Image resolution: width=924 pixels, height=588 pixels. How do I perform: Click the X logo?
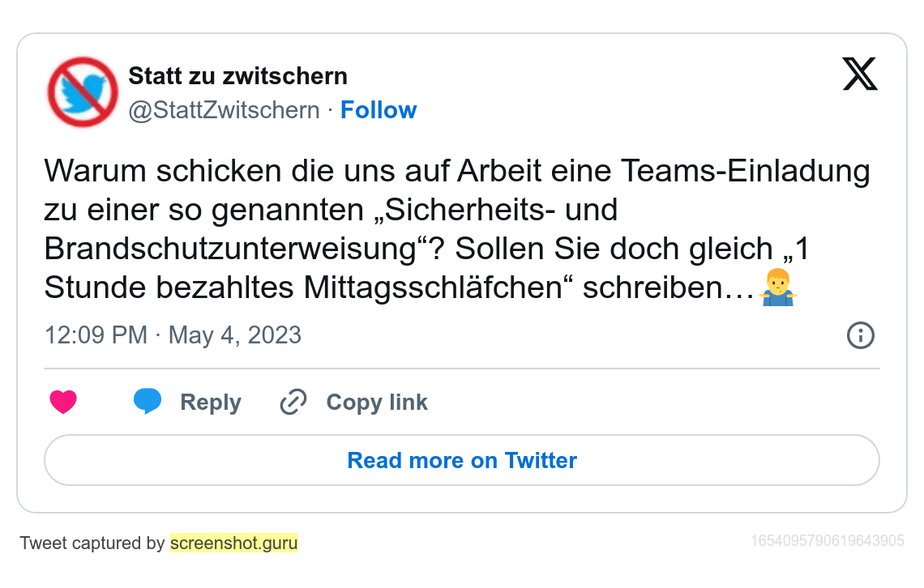pos(859,75)
